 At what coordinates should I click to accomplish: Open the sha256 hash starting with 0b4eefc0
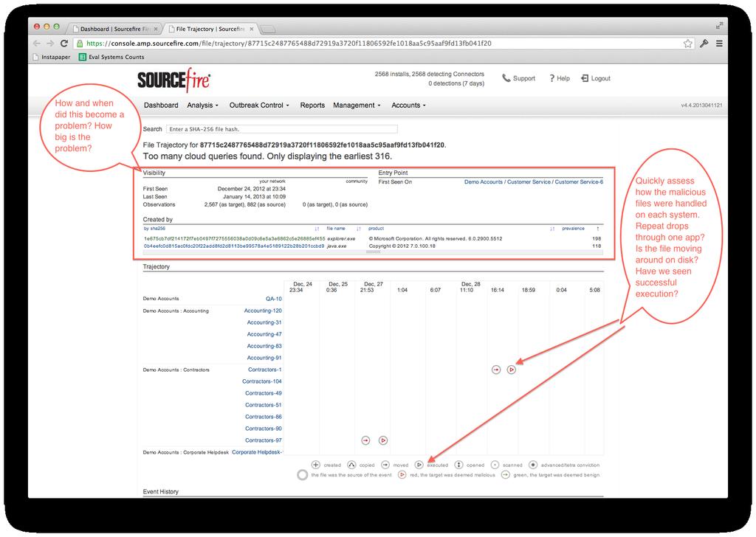click(234, 246)
